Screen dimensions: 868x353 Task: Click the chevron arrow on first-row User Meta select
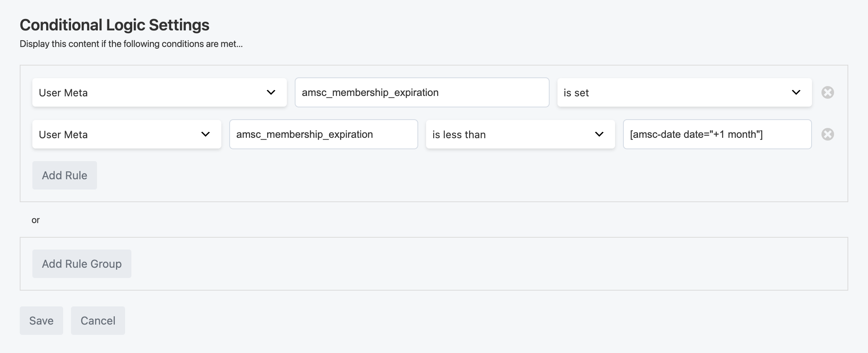(271, 92)
